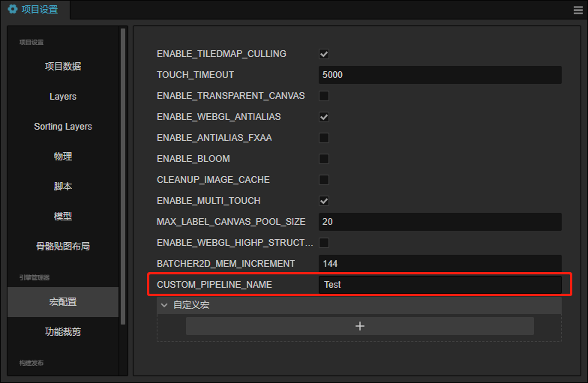588x383 pixels.
Task: Open Layers settings in sidebar
Action: (x=63, y=96)
